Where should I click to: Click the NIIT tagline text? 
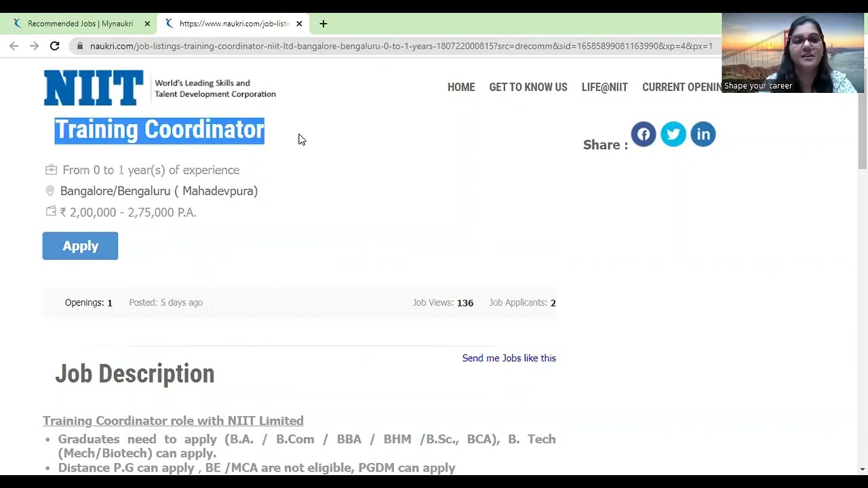click(x=216, y=89)
